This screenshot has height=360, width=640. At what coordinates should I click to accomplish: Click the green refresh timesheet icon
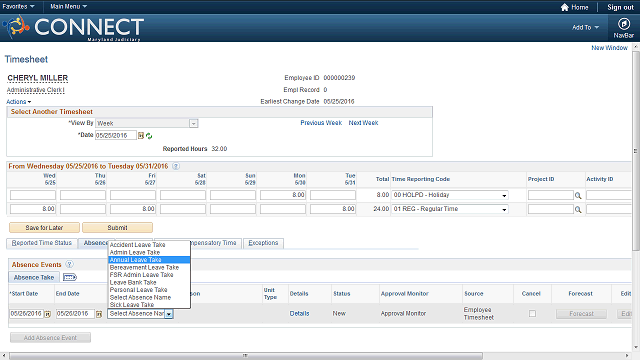149,136
